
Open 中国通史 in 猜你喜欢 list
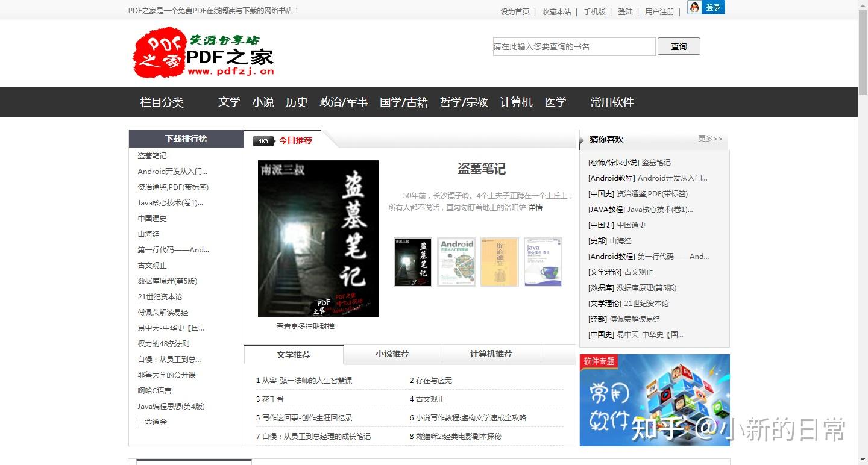pyautogui.click(x=631, y=225)
